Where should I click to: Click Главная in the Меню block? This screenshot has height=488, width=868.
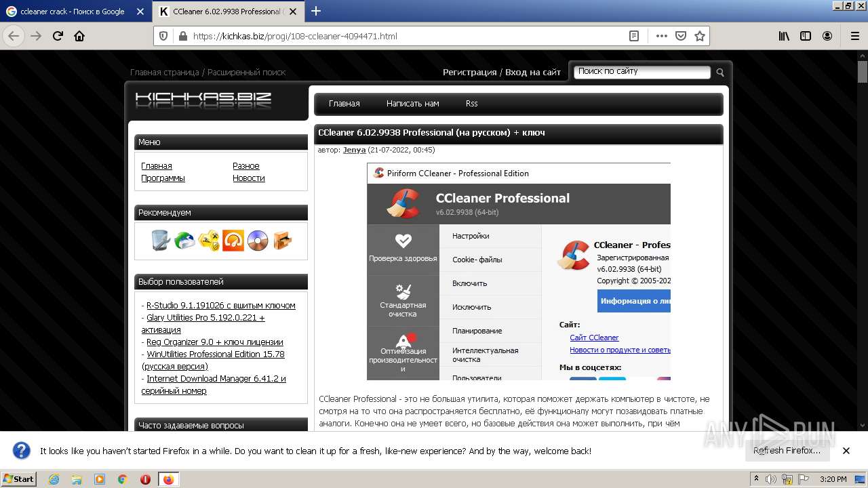[x=157, y=165]
